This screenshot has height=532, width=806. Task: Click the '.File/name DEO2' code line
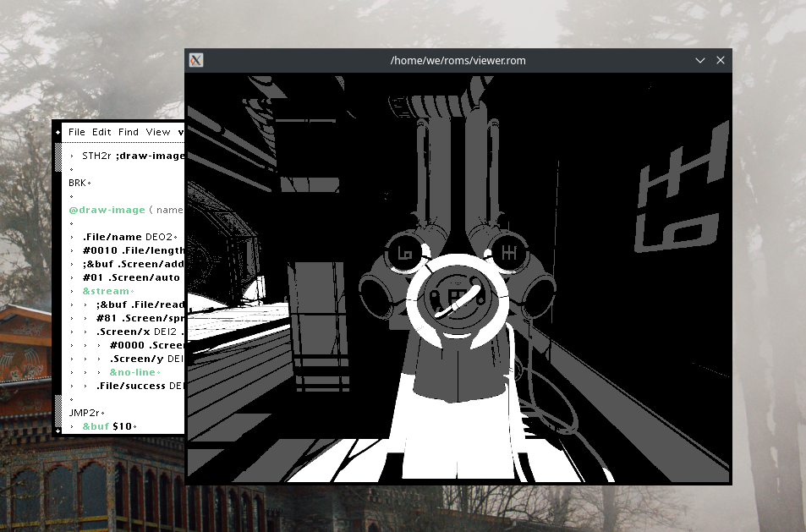[127, 237]
